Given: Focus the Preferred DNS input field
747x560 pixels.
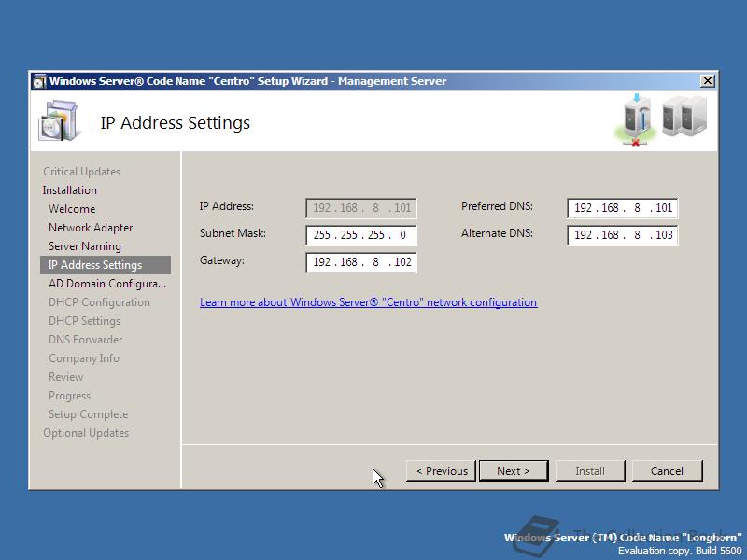Looking at the screenshot, I should coord(622,208).
